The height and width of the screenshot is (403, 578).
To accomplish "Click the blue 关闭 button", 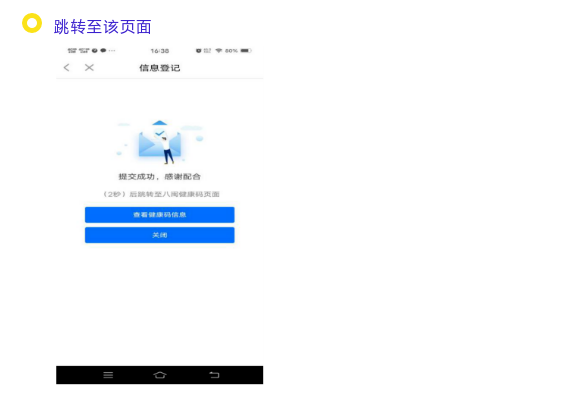I will [160, 235].
